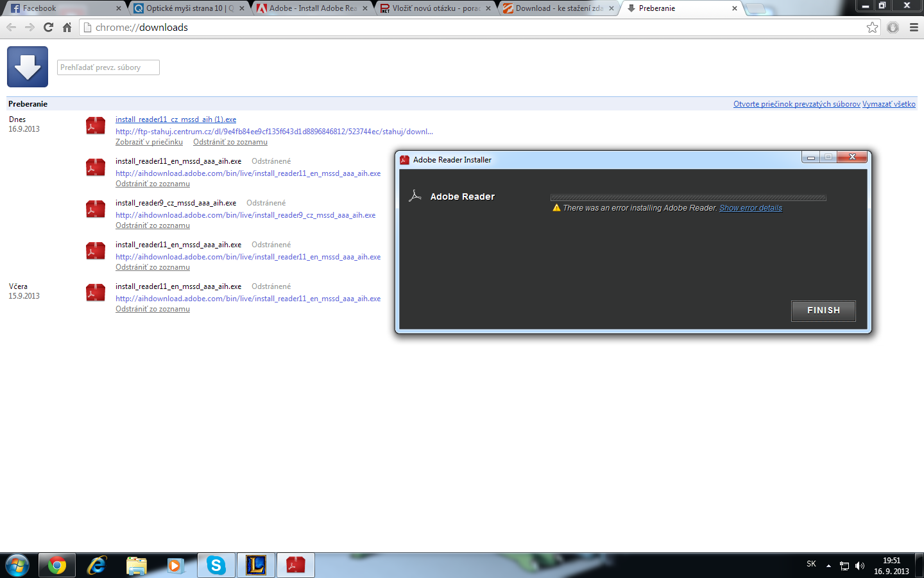The image size is (924, 578).
Task: Click the Adobe Reader installation progress bar
Action: click(688, 198)
